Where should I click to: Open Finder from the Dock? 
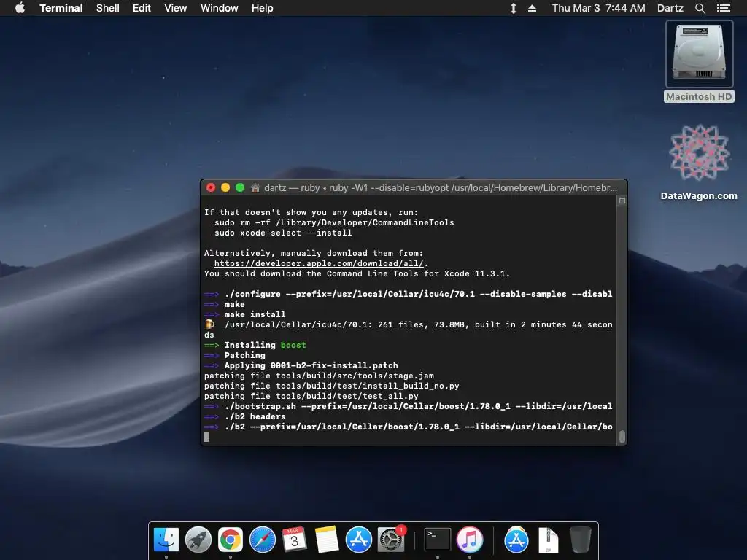pyautogui.click(x=166, y=540)
